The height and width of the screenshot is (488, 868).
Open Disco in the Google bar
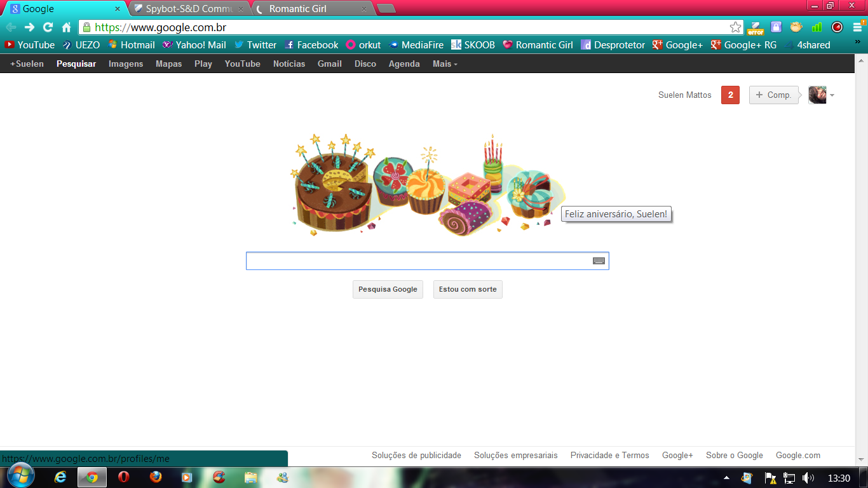point(365,64)
